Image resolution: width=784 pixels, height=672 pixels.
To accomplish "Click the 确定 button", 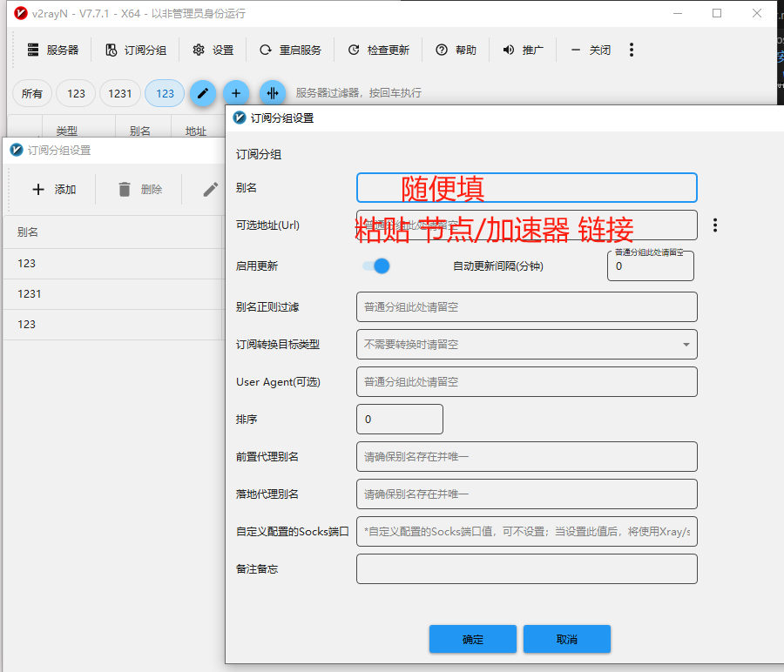I will click(472, 639).
